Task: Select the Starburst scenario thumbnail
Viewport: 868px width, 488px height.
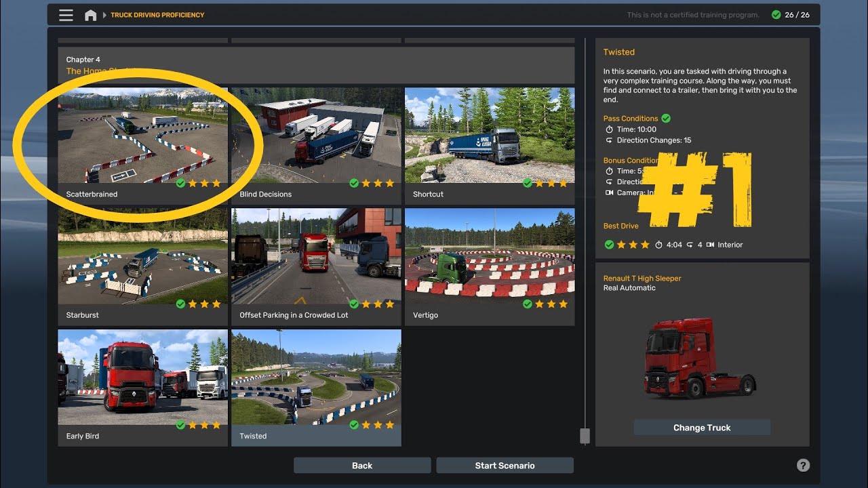Action: (142, 256)
